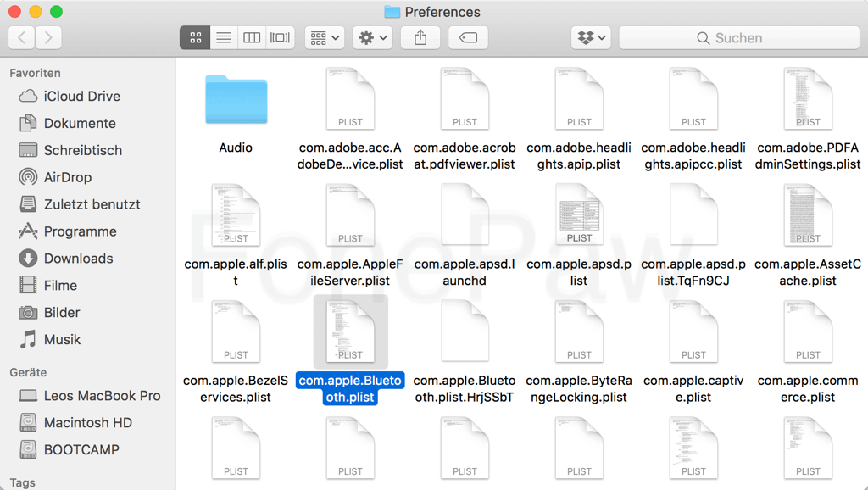Click the Suchen search field
This screenshot has height=490, width=868.
coord(739,37)
